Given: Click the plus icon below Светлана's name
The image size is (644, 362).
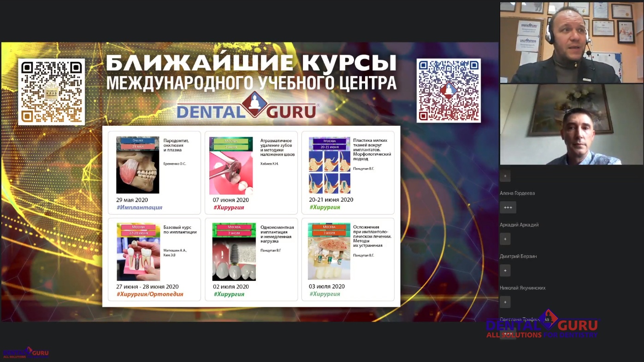Looking at the screenshot, I should tap(508, 333).
